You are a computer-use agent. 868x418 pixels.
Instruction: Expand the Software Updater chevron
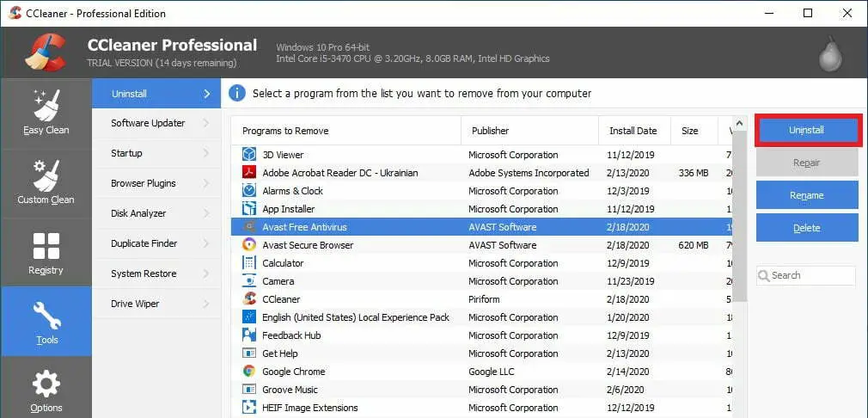click(x=206, y=124)
